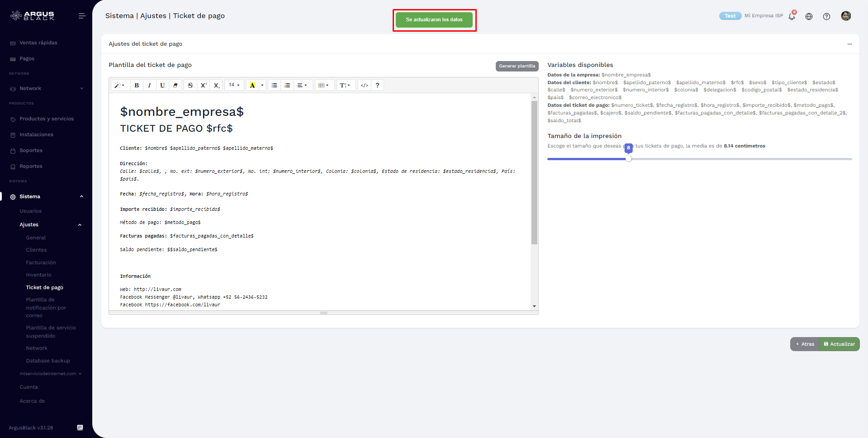Go to Ventas rápidas in the sidebar

tap(38, 43)
